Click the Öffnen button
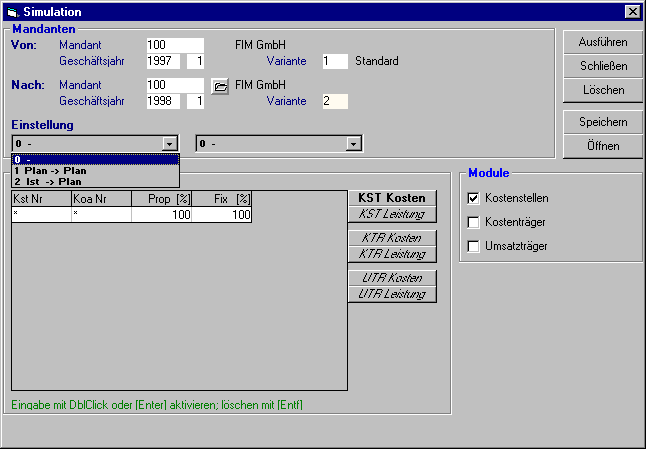This screenshot has width=646, height=449. pos(603,146)
